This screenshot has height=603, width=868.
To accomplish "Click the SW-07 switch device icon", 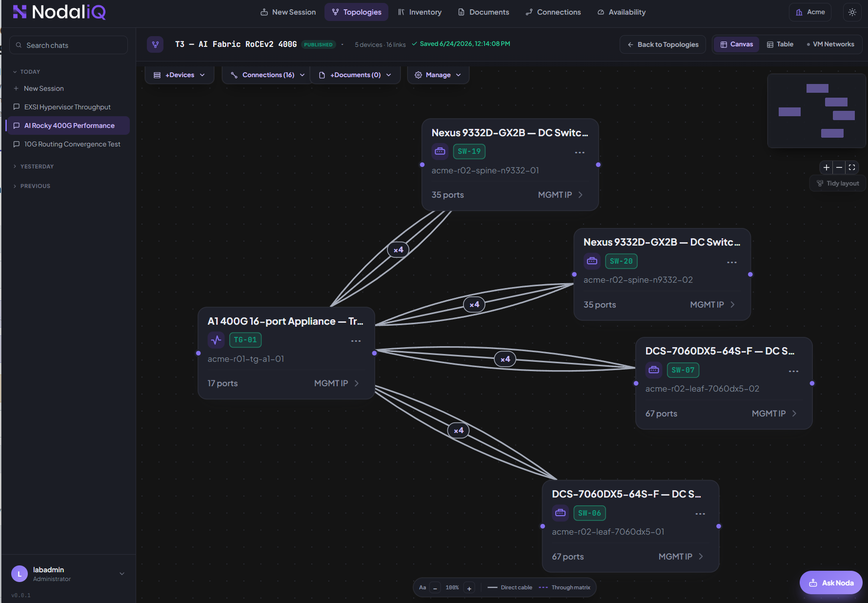I will pyautogui.click(x=654, y=370).
